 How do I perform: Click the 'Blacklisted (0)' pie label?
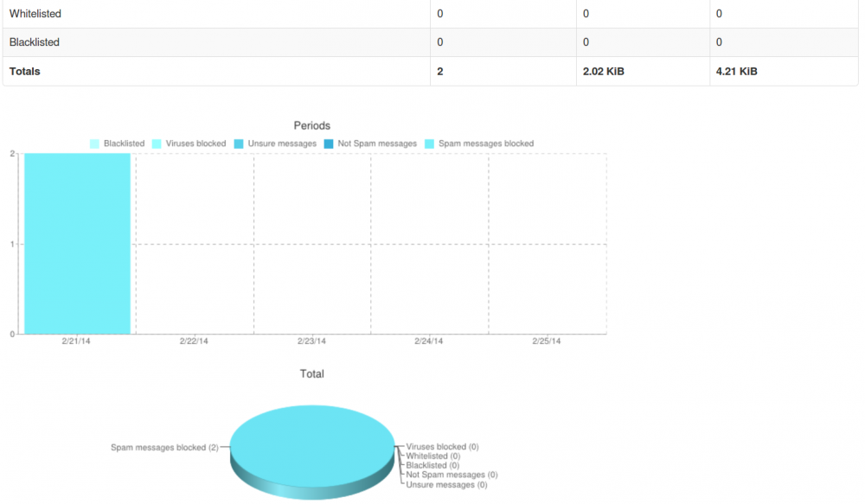click(x=432, y=466)
